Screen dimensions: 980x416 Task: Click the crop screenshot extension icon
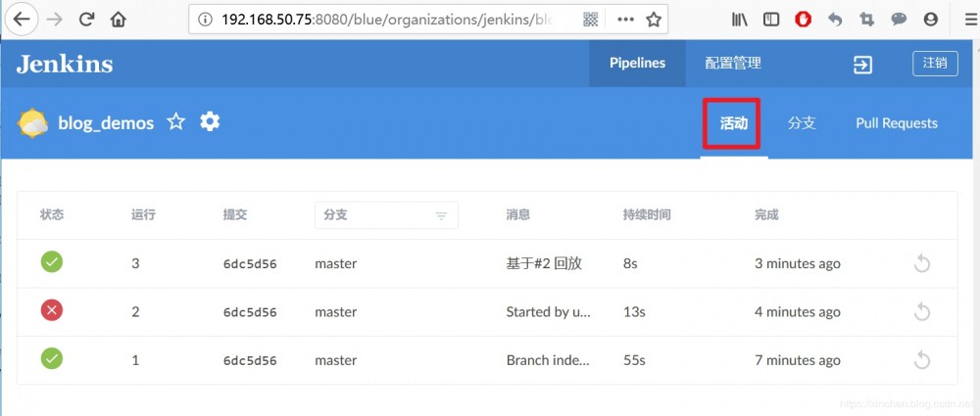click(x=866, y=20)
